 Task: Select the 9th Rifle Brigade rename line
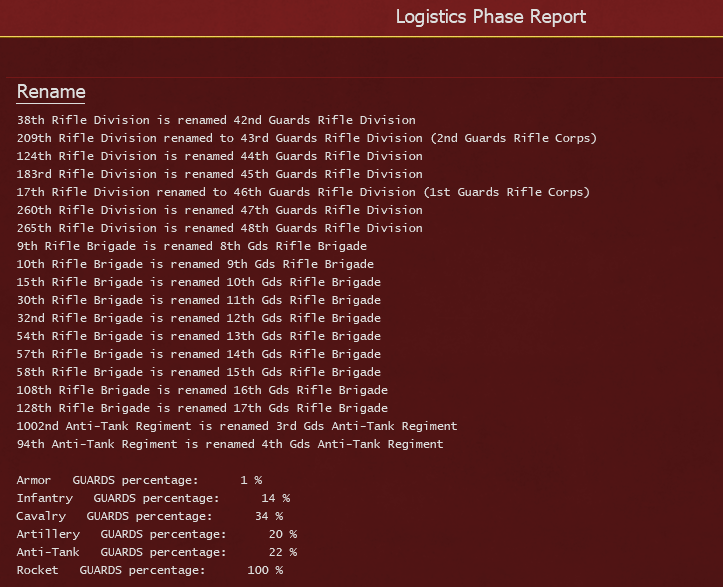coord(191,246)
